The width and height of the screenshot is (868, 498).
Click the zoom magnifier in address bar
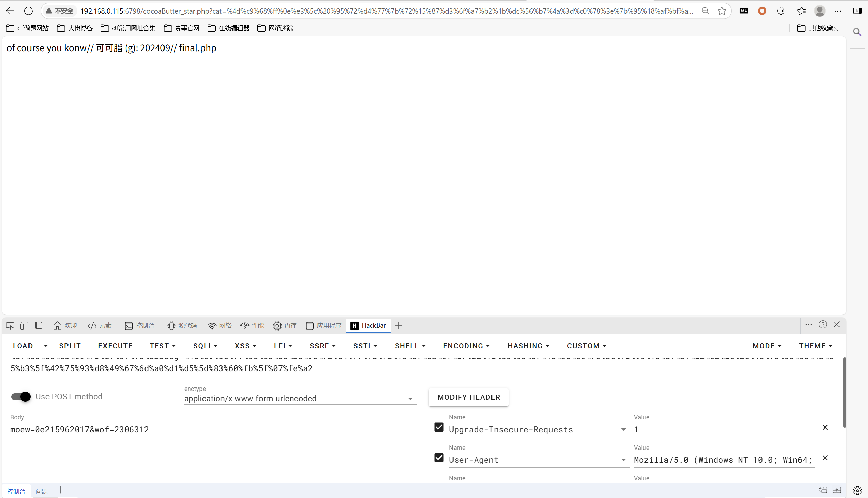pos(705,11)
